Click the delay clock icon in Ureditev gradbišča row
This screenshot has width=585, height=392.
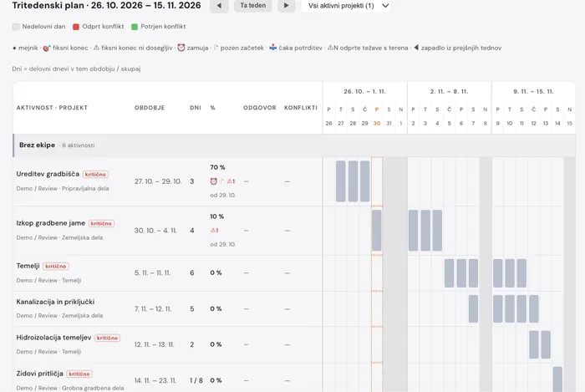pos(213,181)
